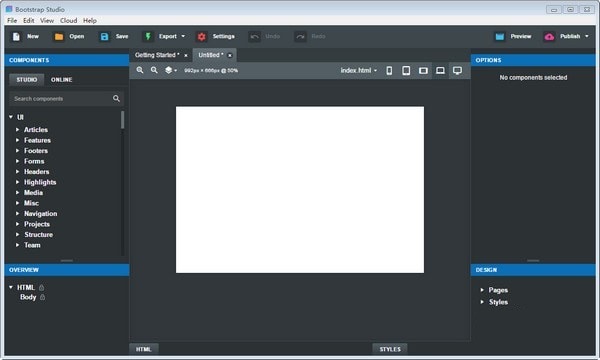Close the Untitled tab
The height and width of the screenshot is (360, 600).
[x=230, y=55]
